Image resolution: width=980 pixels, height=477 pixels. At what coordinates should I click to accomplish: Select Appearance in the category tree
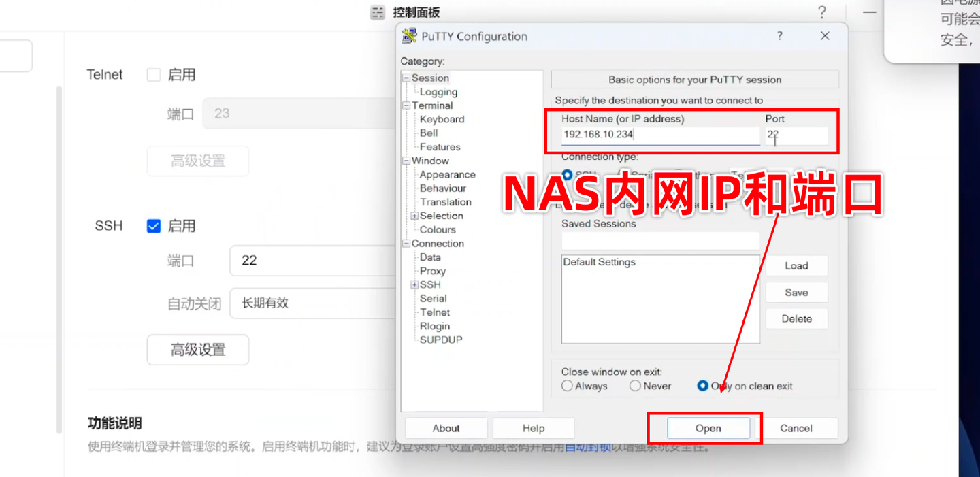pyautogui.click(x=447, y=174)
